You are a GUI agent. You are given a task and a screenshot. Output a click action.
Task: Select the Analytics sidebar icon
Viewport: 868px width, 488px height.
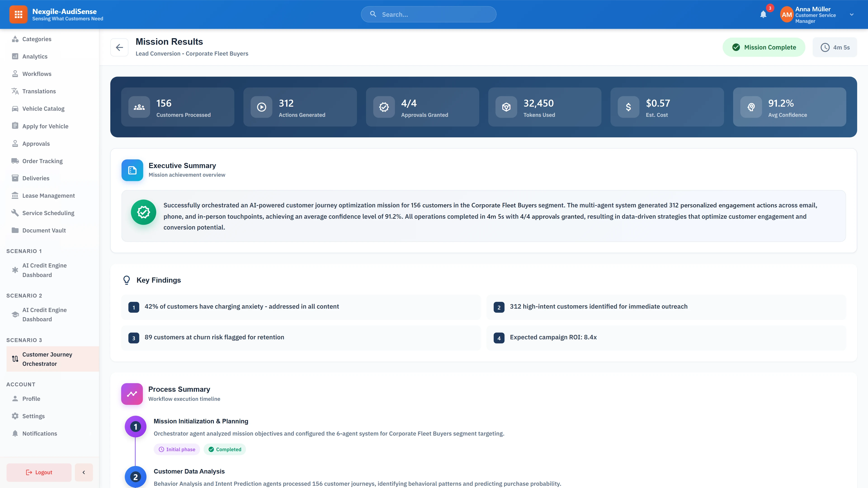coord(15,56)
